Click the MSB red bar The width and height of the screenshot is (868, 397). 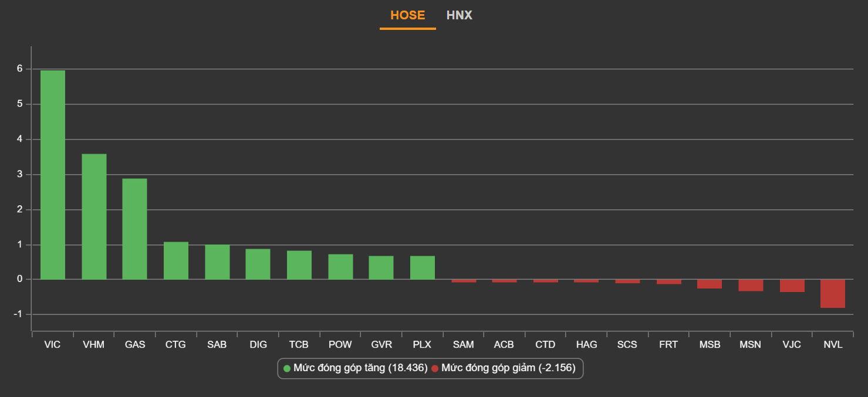pyautogui.click(x=710, y=284)
